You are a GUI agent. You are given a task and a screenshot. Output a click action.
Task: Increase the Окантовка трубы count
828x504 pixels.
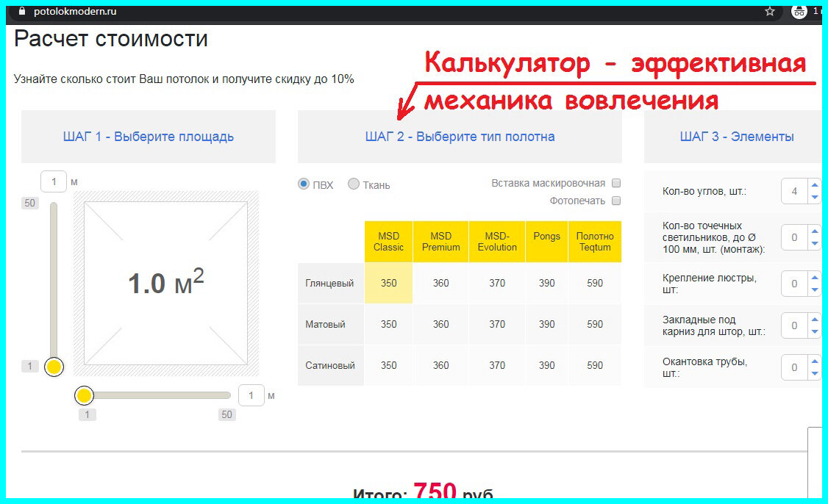point(814,363)
